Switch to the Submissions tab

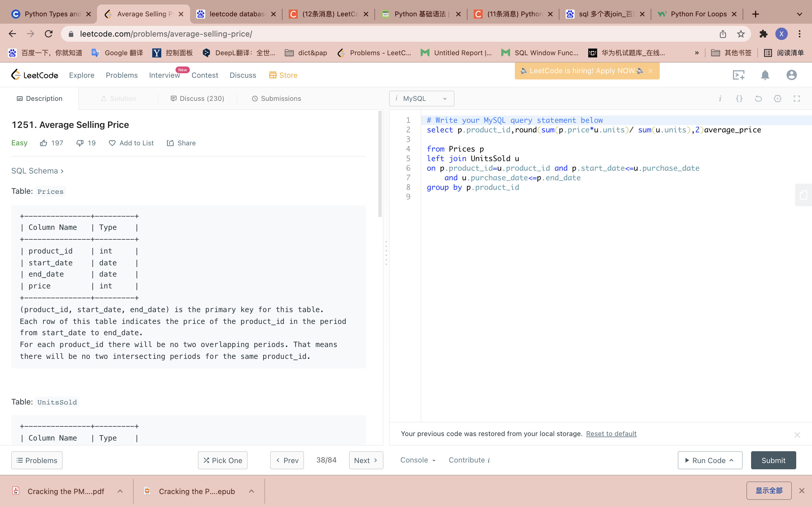point(276,99)
